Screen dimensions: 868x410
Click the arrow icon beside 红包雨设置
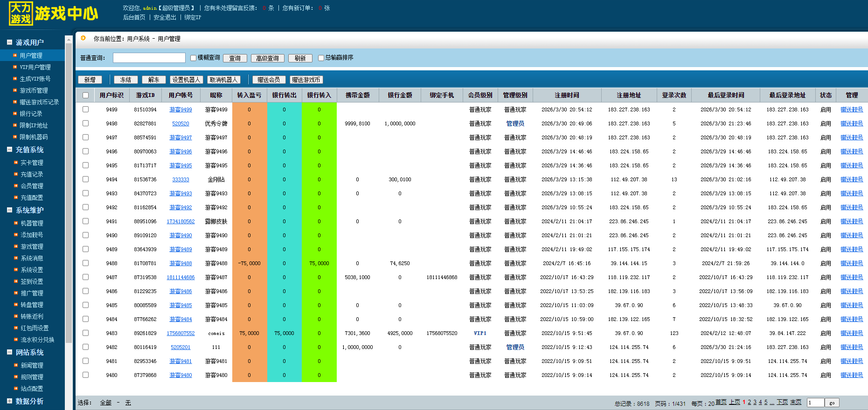click(x=16, y=328)
